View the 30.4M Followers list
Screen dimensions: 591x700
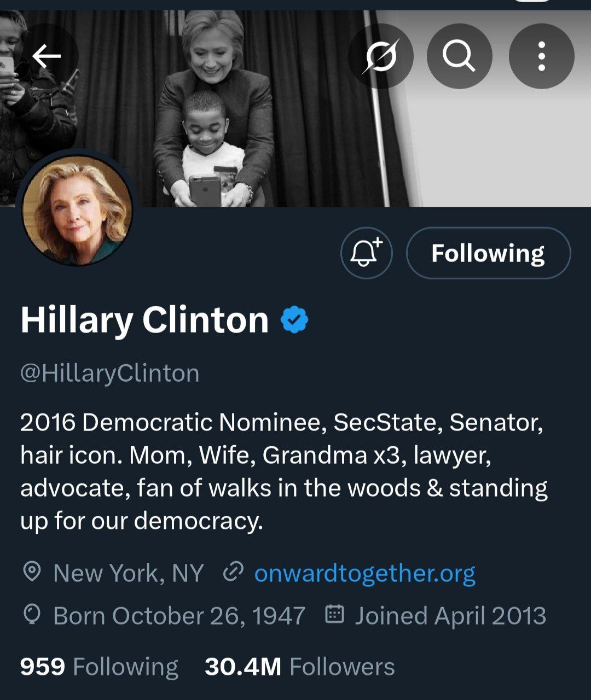click(x=299, y=667)
